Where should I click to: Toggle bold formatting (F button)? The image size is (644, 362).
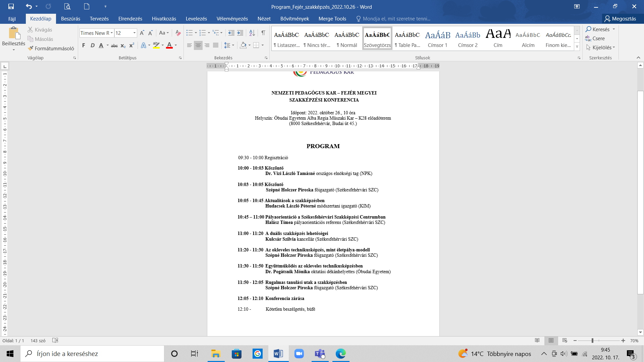coord(84,45)
